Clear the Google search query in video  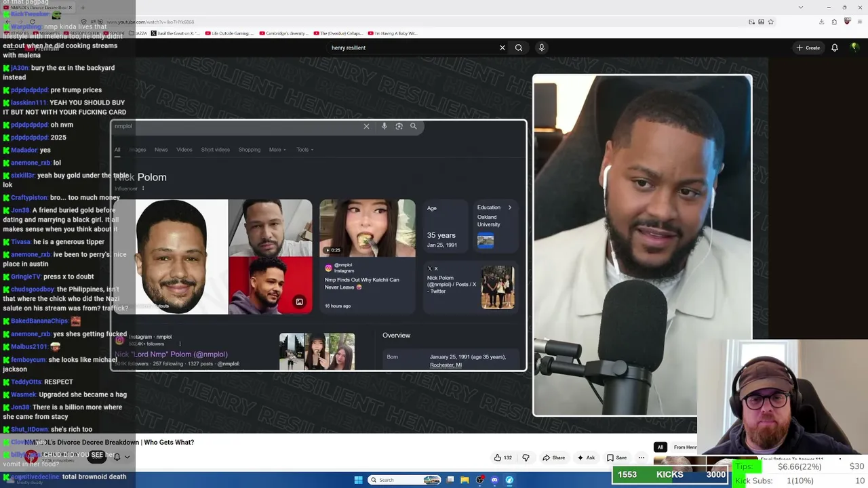[366, 126]
